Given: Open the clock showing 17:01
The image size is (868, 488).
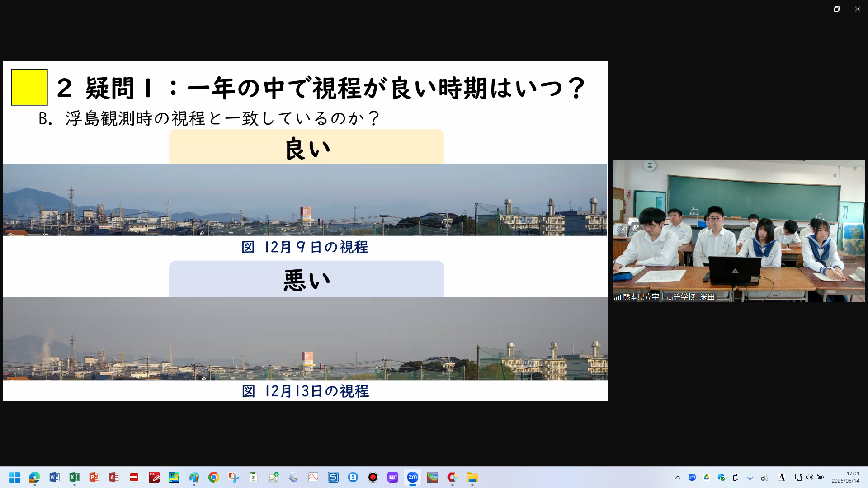Looking at the screenshot, I should (x=845, y=477).
